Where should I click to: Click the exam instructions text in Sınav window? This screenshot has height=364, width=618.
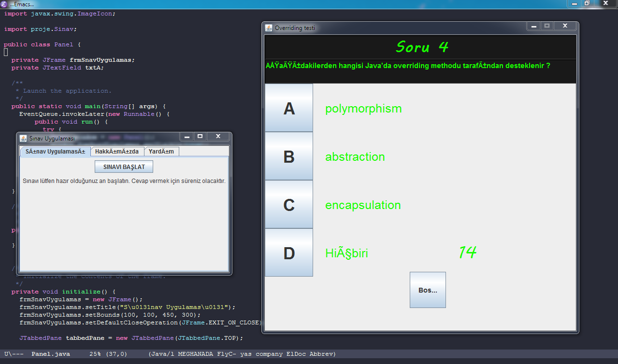124,181
